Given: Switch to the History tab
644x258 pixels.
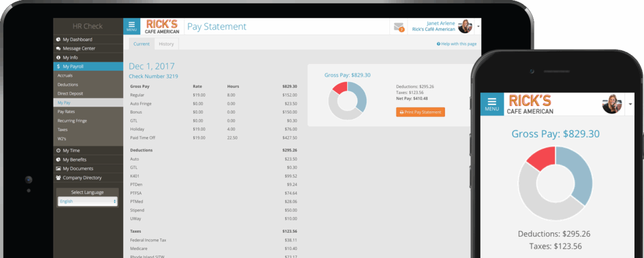Looking at the screenshot, I should pos(166,44).
